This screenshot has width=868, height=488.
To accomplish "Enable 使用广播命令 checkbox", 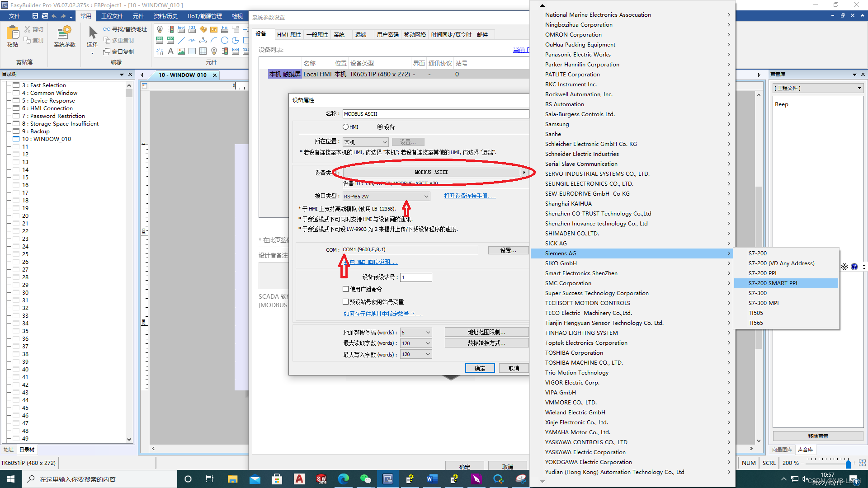I will click(x=346, y=289).
